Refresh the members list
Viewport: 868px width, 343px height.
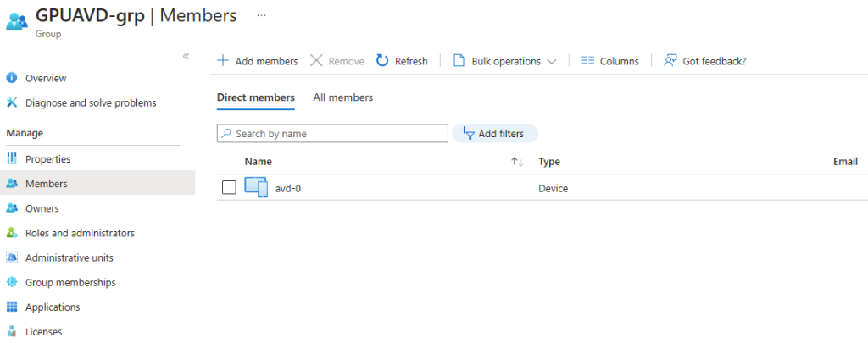402,61
